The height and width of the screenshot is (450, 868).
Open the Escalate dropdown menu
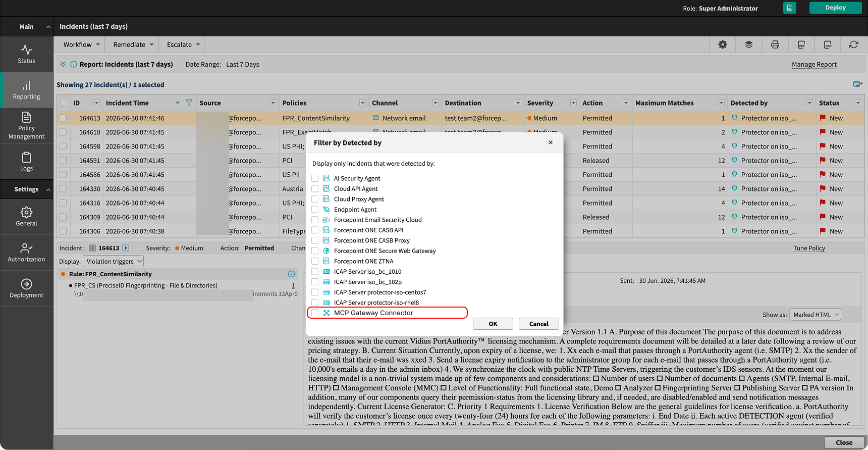[x=184, y=44]
